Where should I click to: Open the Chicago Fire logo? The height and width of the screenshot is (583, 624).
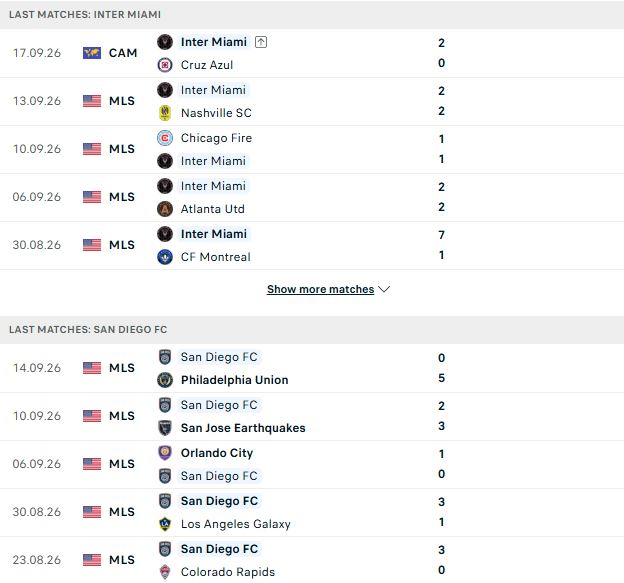click(165, 138)
